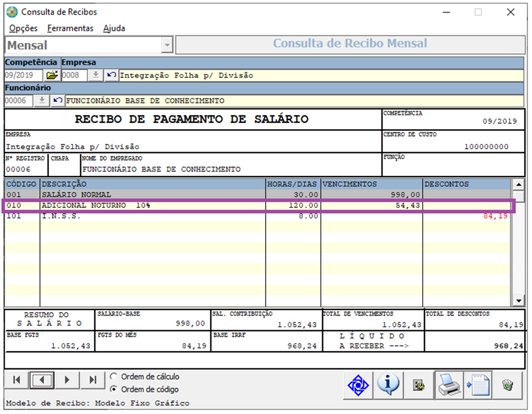Click the Modelo de Recibo status text
Screen dimensions: 532x414
[x=98, y=403]
